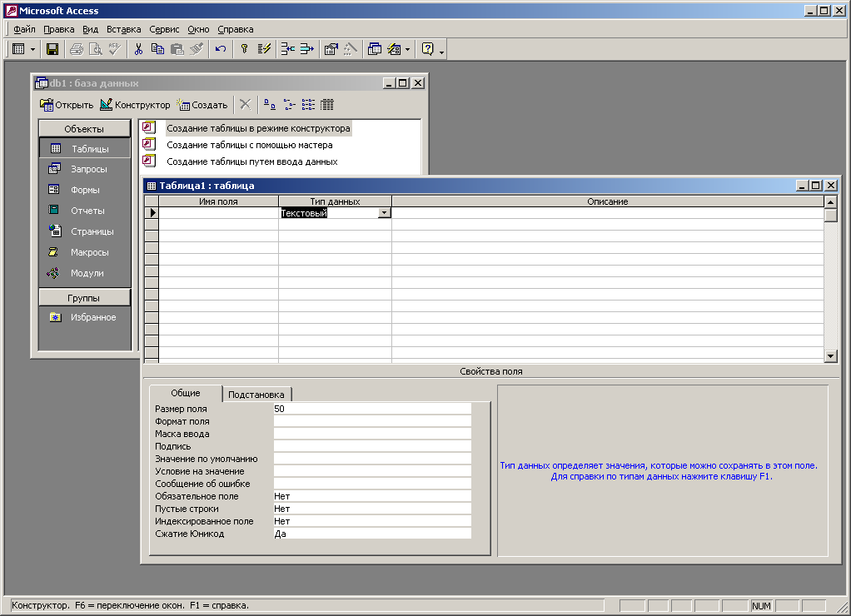Click the Открыть button in db1 window
Image resolution: width=851 pixels, height=616 pixels.
[67, 105]
